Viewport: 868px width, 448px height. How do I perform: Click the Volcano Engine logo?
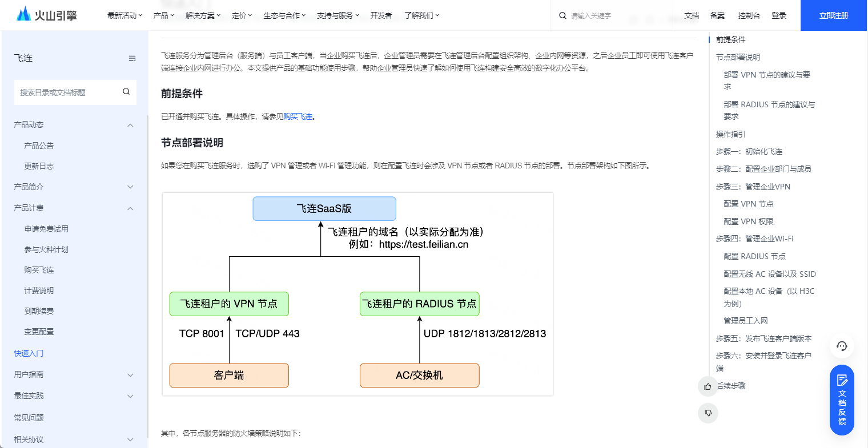point(46,14)
